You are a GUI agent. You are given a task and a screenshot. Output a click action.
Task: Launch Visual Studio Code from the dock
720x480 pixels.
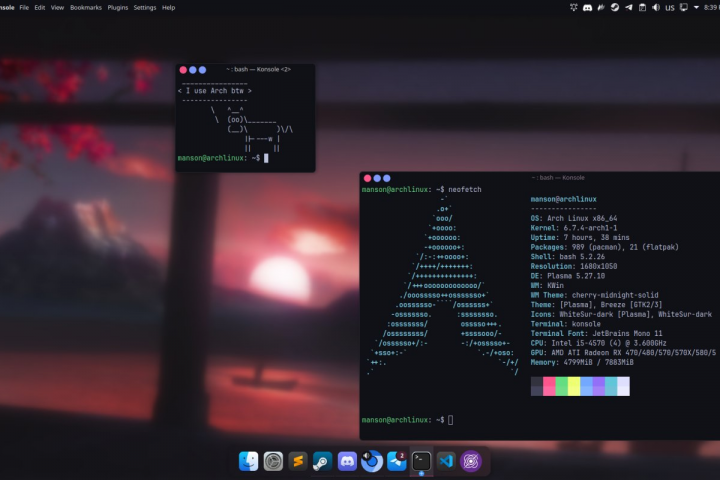[x=446, y=461]
